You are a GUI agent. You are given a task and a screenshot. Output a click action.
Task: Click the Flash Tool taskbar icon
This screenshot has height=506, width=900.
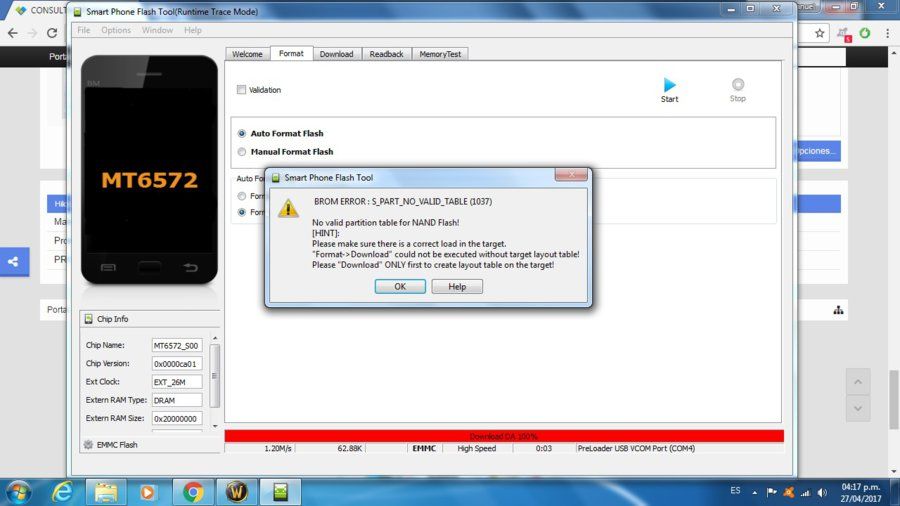point(280,492)
